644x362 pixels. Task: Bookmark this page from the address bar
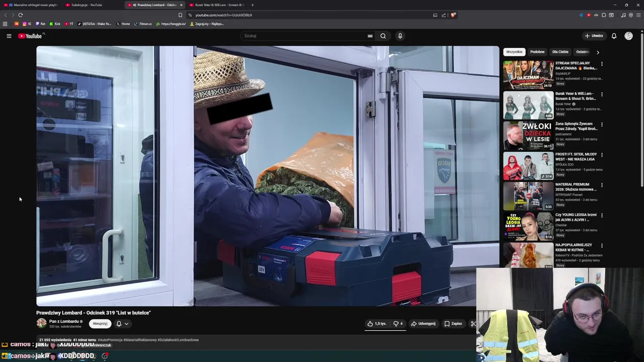point(180,15)
